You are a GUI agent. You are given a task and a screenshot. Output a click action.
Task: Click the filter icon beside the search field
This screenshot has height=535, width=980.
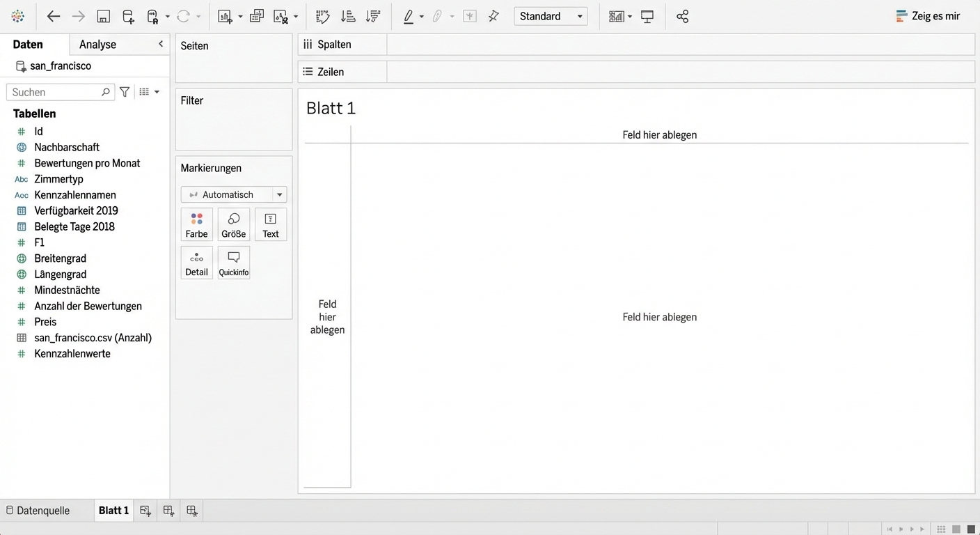[x=125, y=92]
